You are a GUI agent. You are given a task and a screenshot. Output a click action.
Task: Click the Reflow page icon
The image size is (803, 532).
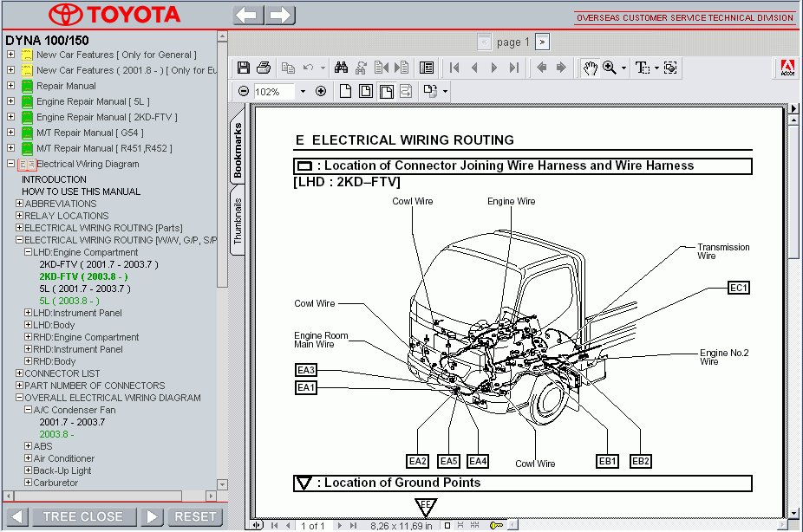(406, 92)
